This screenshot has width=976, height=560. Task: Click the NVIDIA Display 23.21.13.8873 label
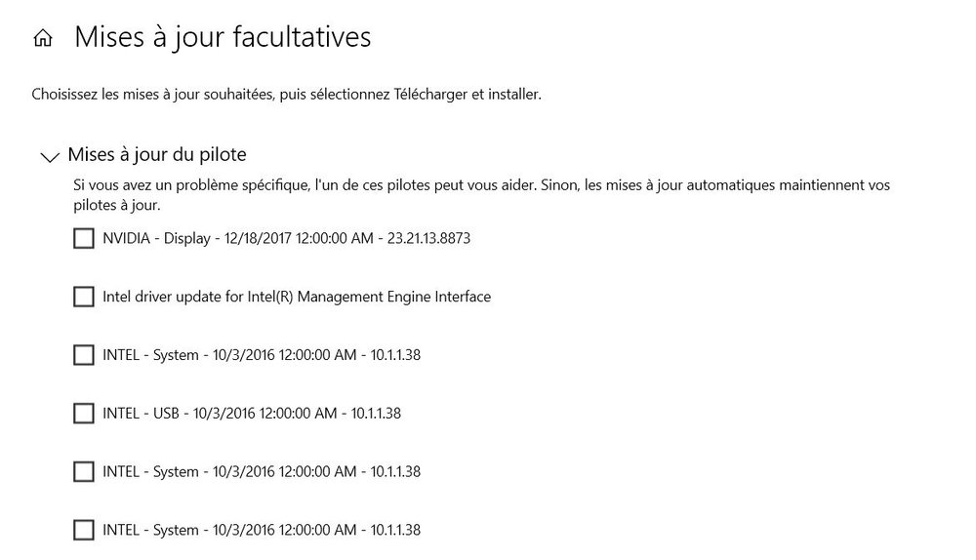tap(286, 238)
